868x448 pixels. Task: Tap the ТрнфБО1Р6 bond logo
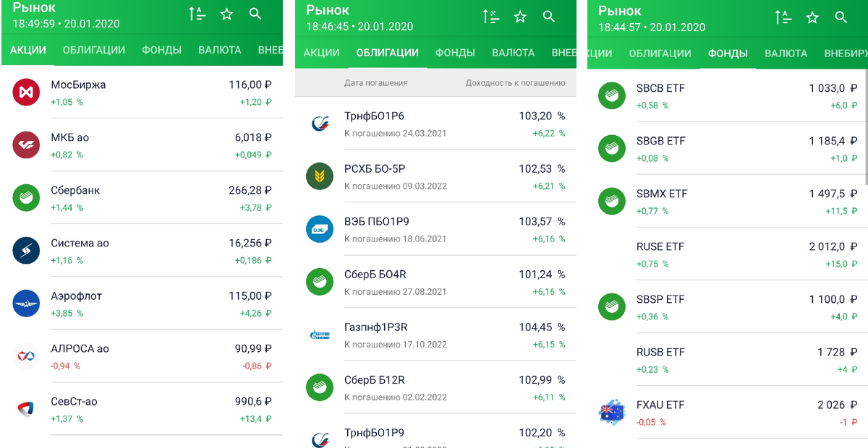coord(320,124)
